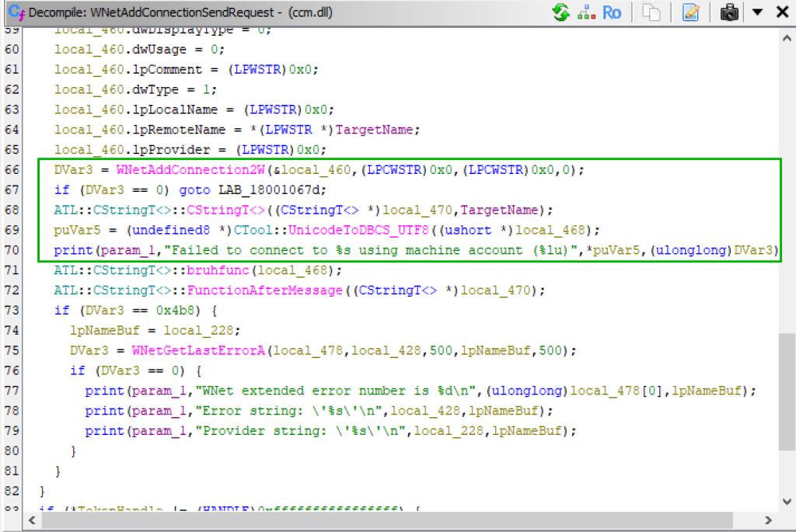Open the data-flow graph icon
The height and width of the screenshot is (532, 796).
585,12
